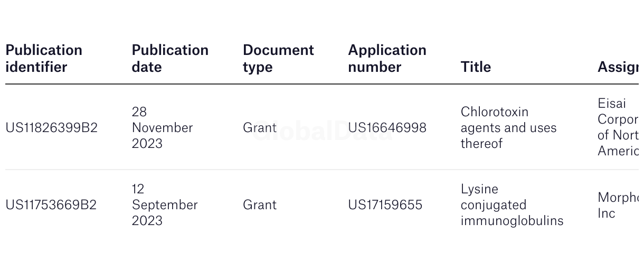Click the Application number column header
The image size is (644, 261).
387,59
